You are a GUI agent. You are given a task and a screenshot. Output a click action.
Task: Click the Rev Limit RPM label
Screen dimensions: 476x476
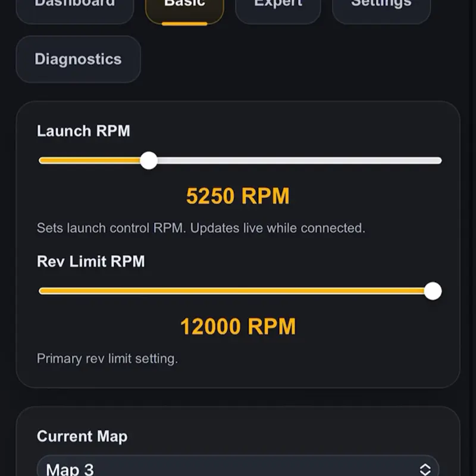90,262
